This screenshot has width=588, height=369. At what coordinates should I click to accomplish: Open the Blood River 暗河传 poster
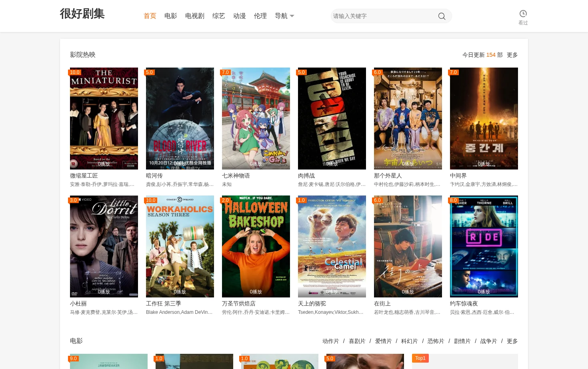[180, 118]
